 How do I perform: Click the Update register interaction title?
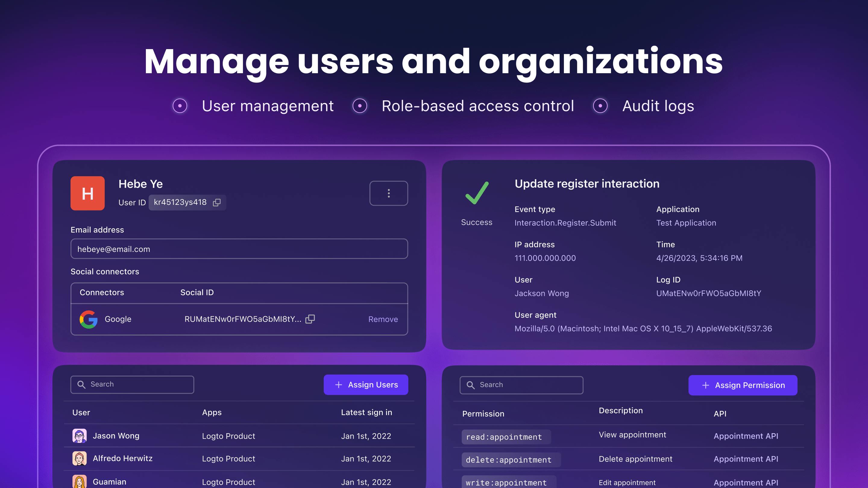coord(587,183)
